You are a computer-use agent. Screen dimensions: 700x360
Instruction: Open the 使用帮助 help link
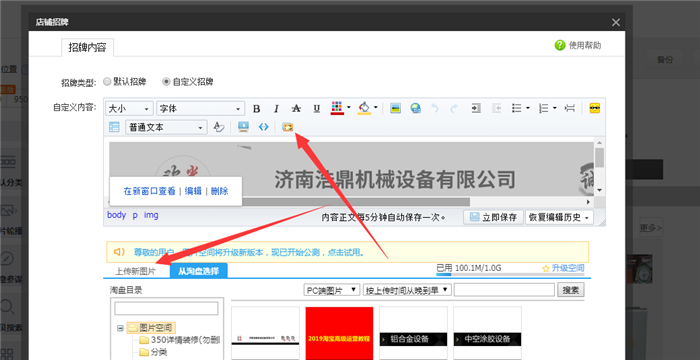(x=585, y=45)
